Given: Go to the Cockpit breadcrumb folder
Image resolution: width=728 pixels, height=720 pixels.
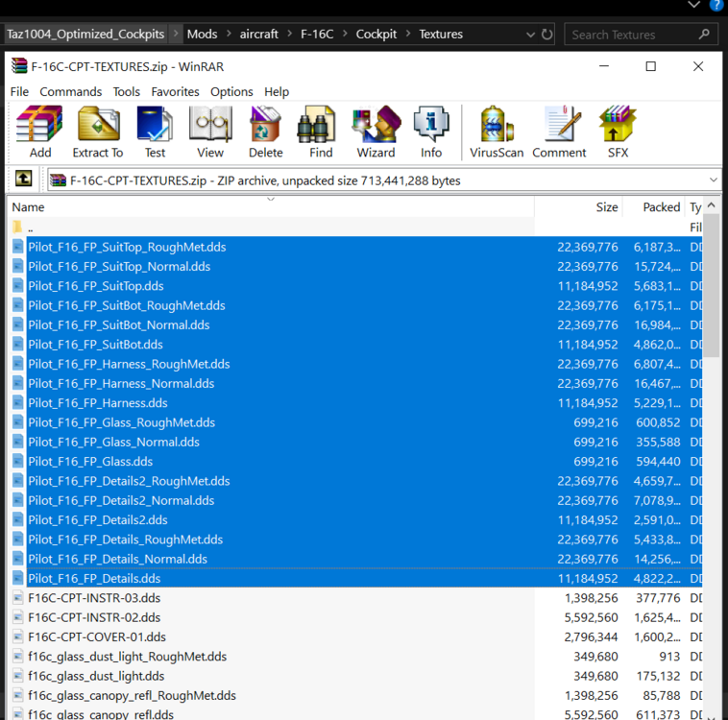Looking at the screenshot, I should [x=376, y=34].
